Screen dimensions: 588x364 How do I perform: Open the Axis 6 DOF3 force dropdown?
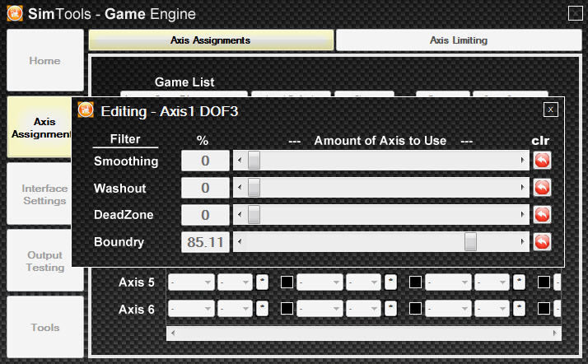[448, 309]
